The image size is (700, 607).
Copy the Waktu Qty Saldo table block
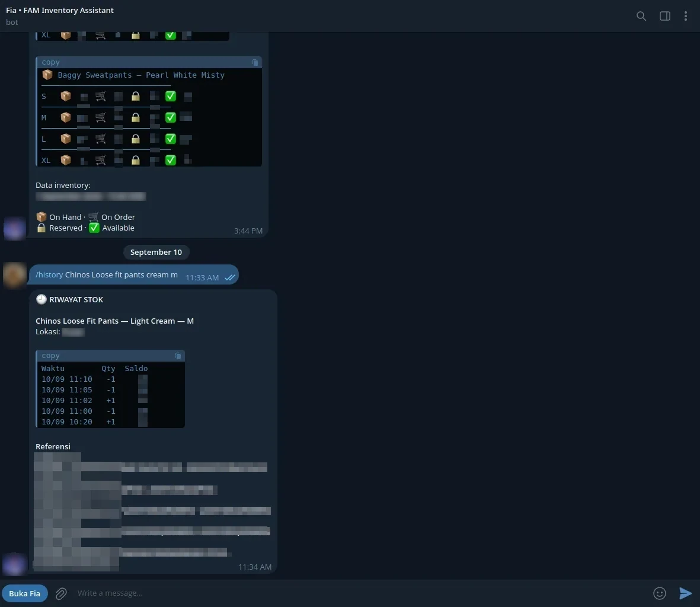(x=178, y=356)
